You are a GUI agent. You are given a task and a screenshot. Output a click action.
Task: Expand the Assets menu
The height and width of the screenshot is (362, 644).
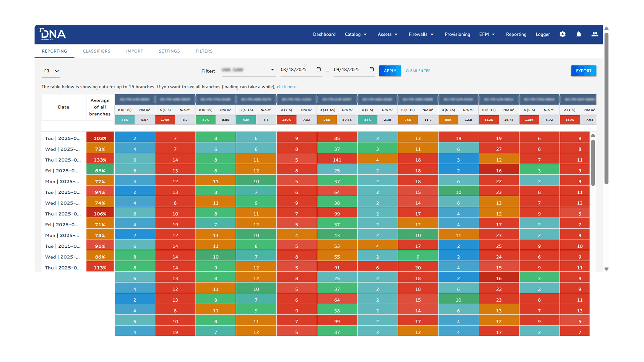tap(388, 34)
